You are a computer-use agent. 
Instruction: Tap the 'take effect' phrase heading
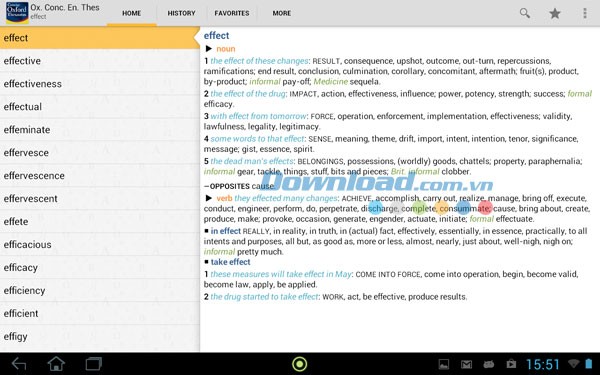coord(230,262)
